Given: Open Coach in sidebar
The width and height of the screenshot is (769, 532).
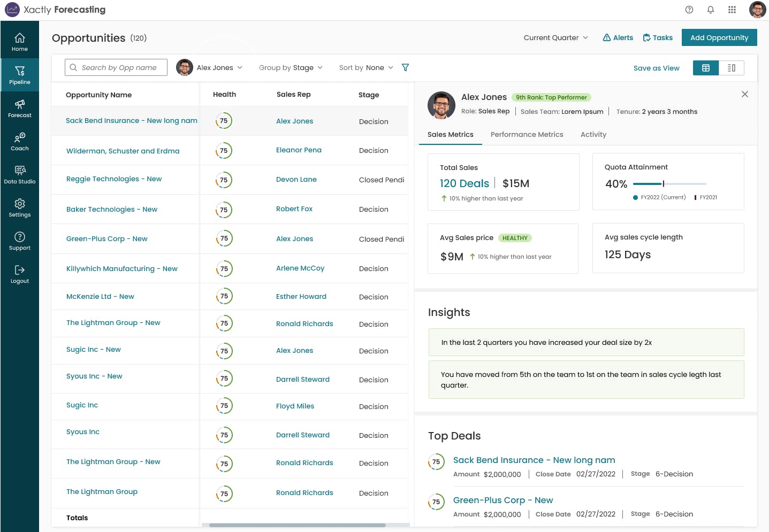Looking at the screenshot, I should pyautogui.click(x=20, y=142).
